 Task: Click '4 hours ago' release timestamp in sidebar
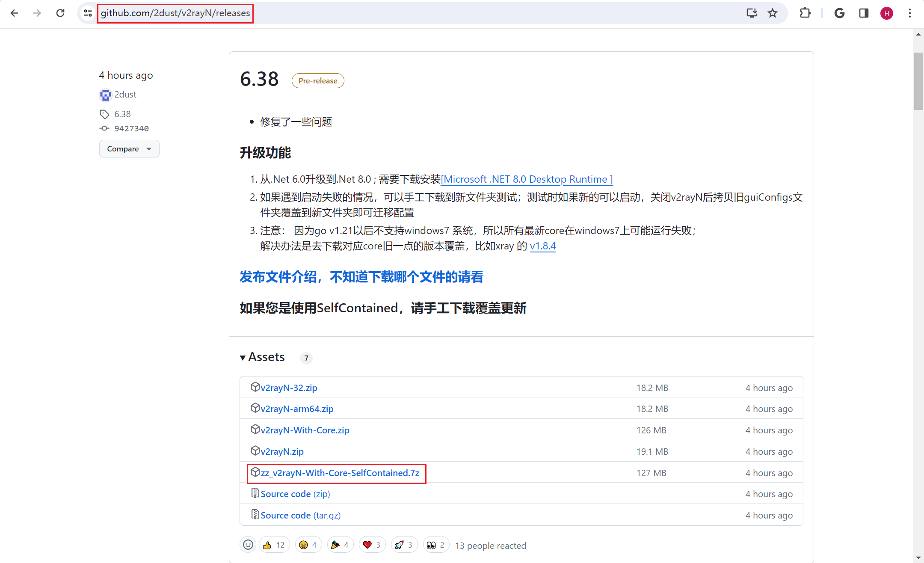click(126, 75)
